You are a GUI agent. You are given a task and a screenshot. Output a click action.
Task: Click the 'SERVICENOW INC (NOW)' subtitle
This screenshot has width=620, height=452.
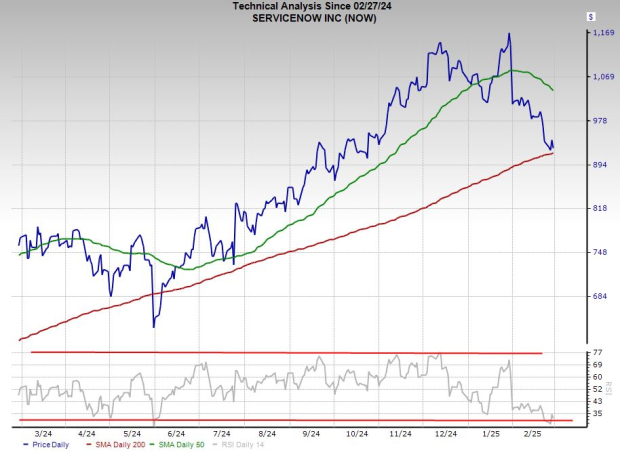click(314, 18)
